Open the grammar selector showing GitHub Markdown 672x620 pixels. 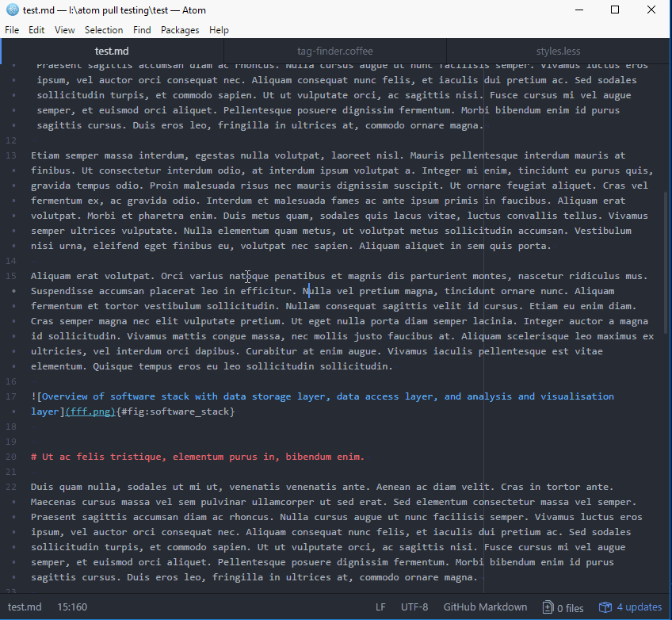point(485,607)
